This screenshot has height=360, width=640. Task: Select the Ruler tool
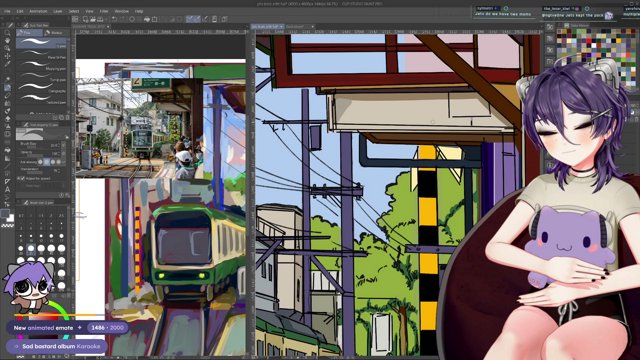tap(7, 181)
